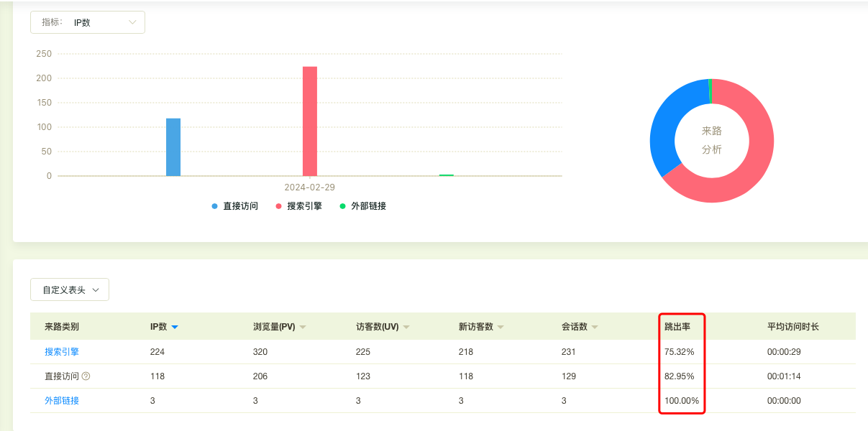The width and height of the screenshot is (868, 431).
Task: Open the 指标 IP数 dropdown
Action: point(88,22)
